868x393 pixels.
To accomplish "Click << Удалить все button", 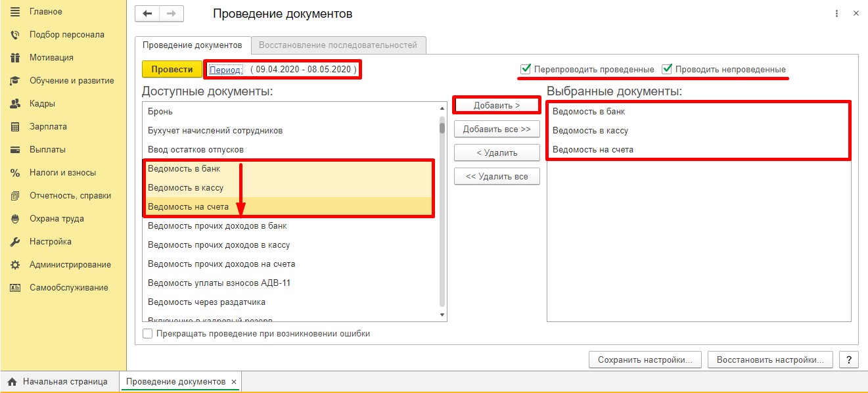I will (497, 177).
